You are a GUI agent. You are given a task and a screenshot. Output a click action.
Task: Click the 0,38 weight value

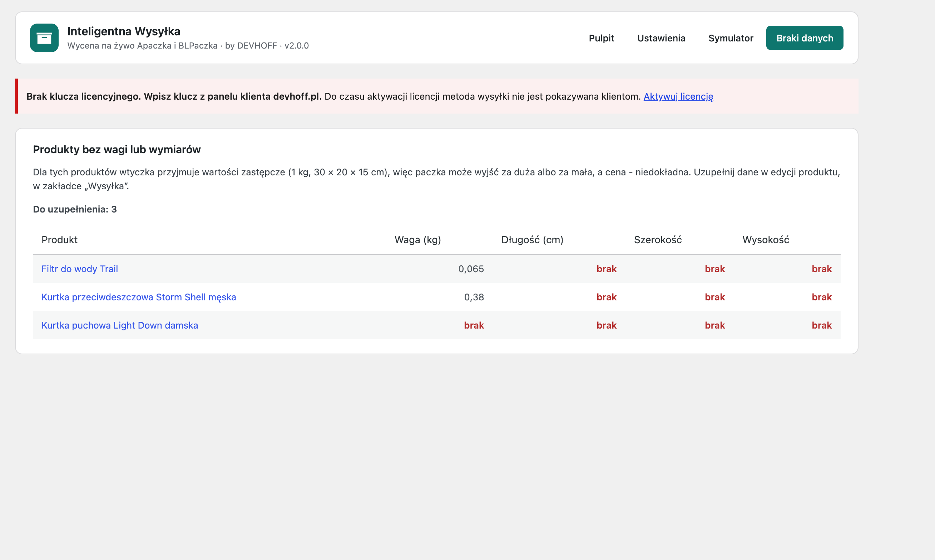(x=474, y=297)
